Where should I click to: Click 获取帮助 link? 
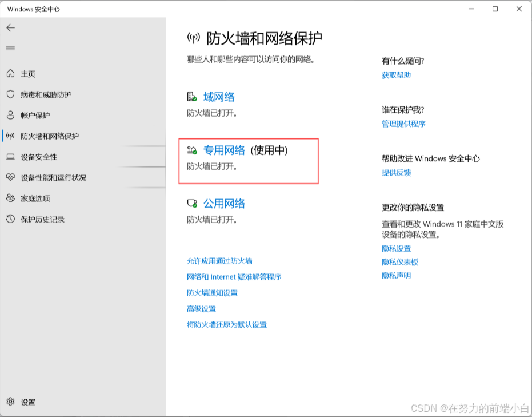tap(397, 75)
